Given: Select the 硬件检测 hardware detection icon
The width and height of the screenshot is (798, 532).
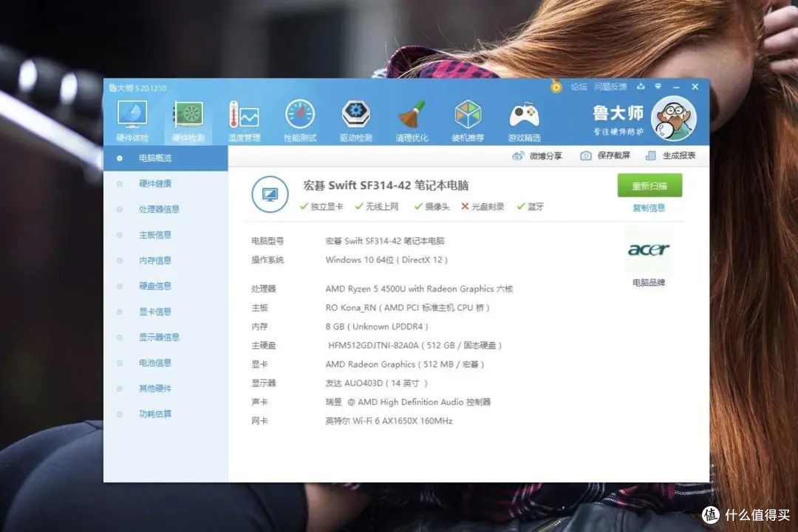Looking at the screenshot, I should click(x=188, y=121).
